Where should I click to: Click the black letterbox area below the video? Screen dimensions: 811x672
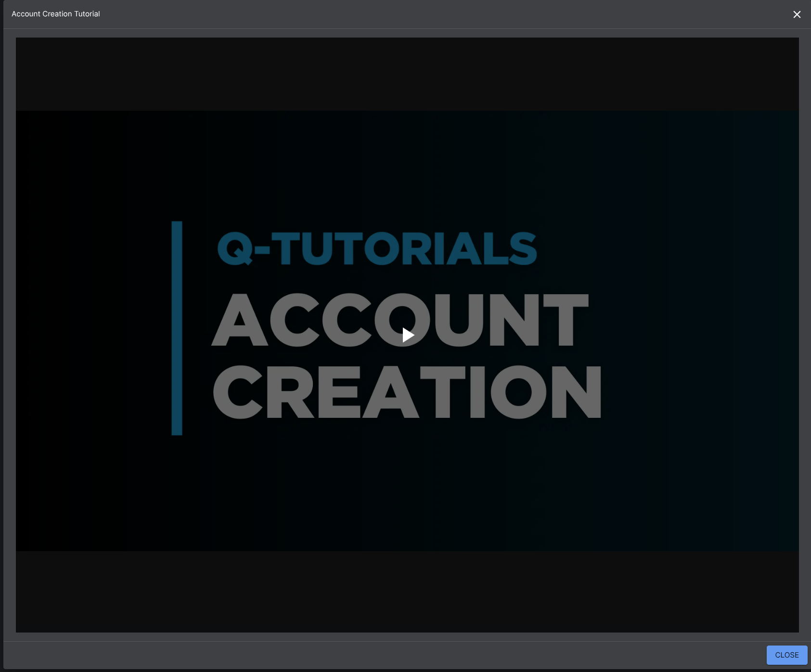(x=407, y=592)
